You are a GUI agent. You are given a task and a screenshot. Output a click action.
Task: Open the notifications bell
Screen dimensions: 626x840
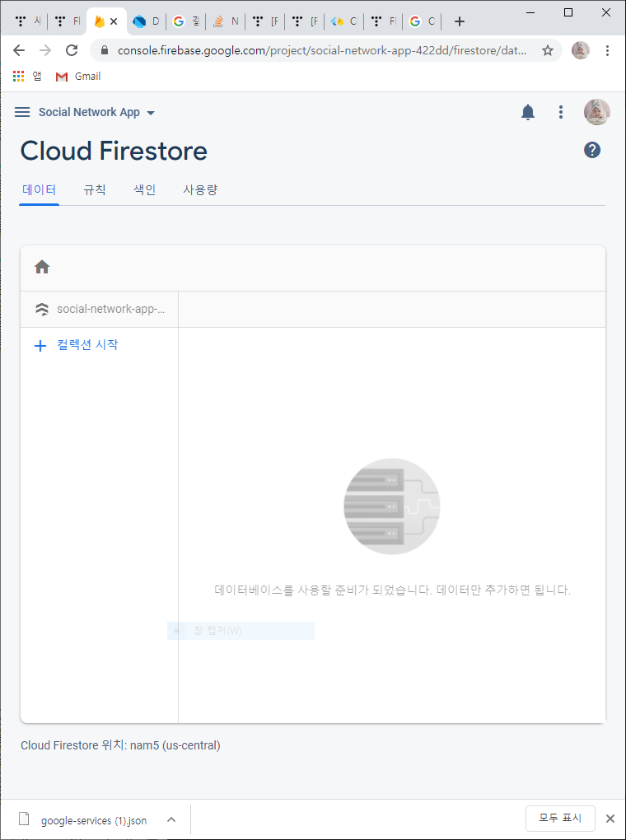click(528, 112)
